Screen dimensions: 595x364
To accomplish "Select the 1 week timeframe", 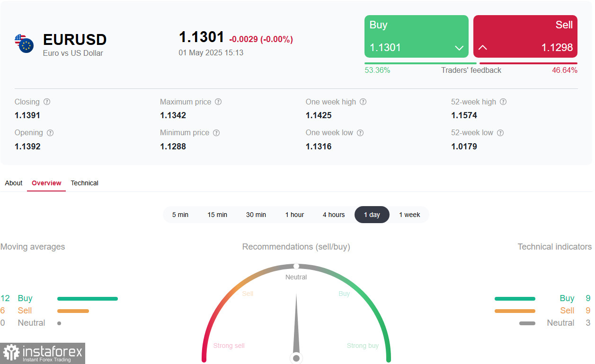I will click(409, 215).
